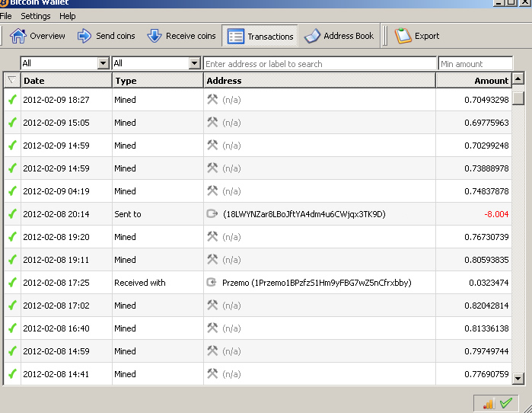Click the -8.004 amount cell

pos(473,214)
